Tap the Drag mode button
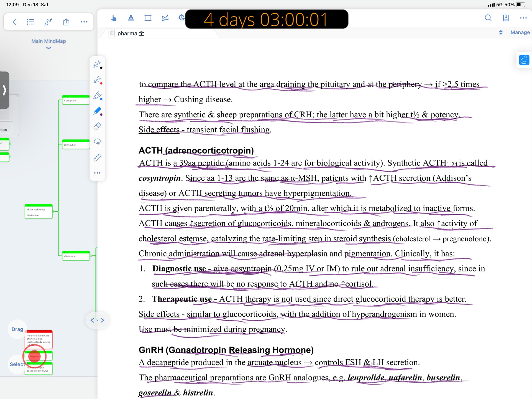 (x=17, y=329)
